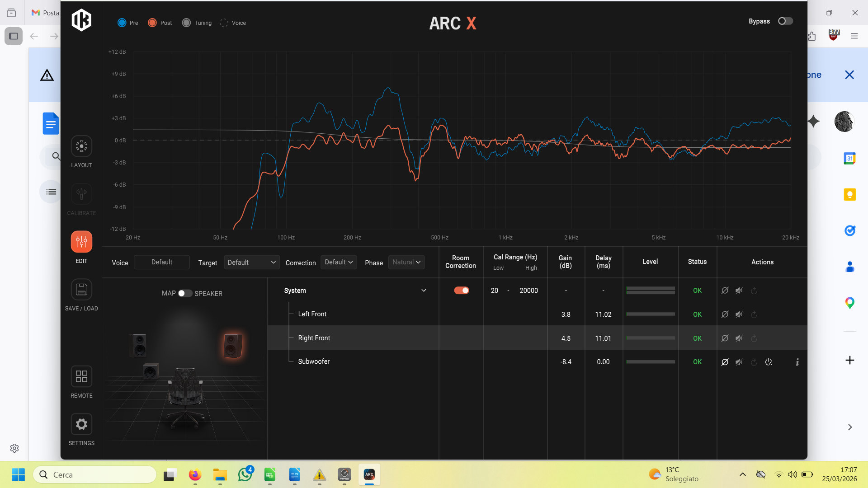Open WhatsApp from the taskbar
Viewport: 868px width, 488px height.
(245, 474)
